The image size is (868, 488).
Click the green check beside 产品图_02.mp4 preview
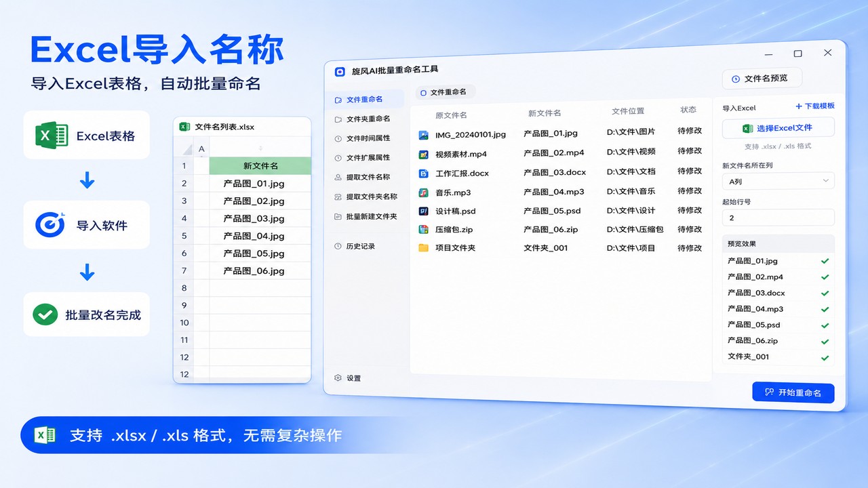(x=825, y=277)
